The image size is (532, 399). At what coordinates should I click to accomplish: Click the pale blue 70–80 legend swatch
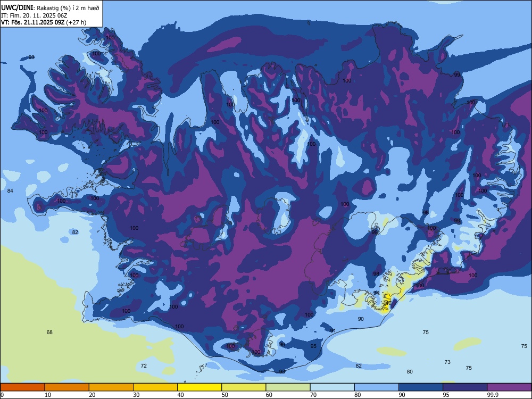point(332,387)
